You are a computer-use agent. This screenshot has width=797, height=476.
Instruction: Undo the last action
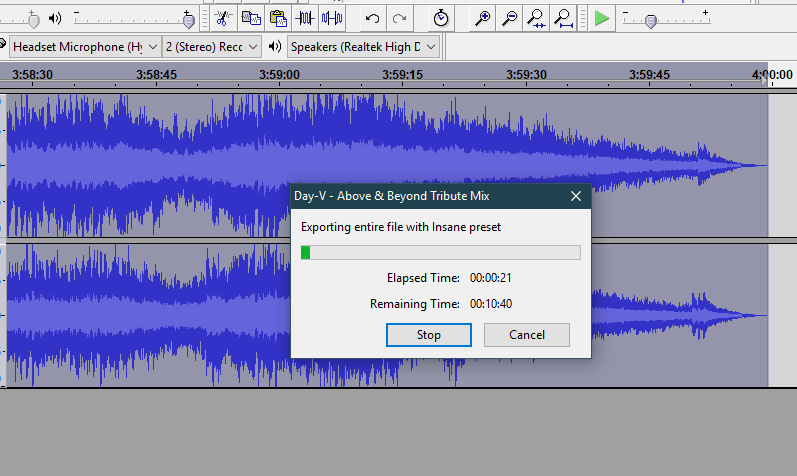tap(373, 19)
